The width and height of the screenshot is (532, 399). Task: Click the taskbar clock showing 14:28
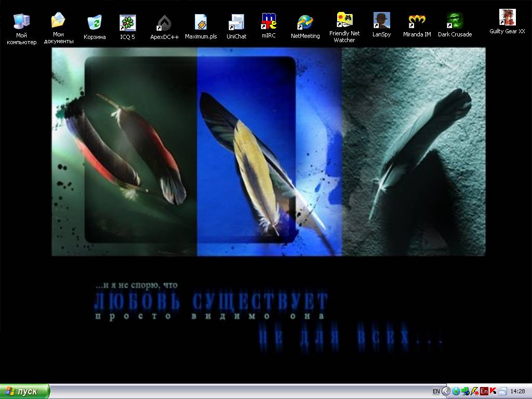pos(517,391)
